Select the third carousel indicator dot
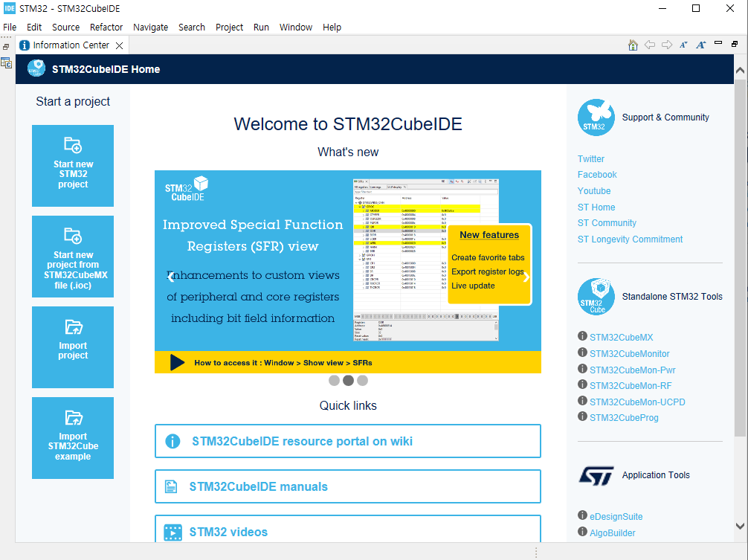Viewport: 748px width, 560px height. pos(363,380)
